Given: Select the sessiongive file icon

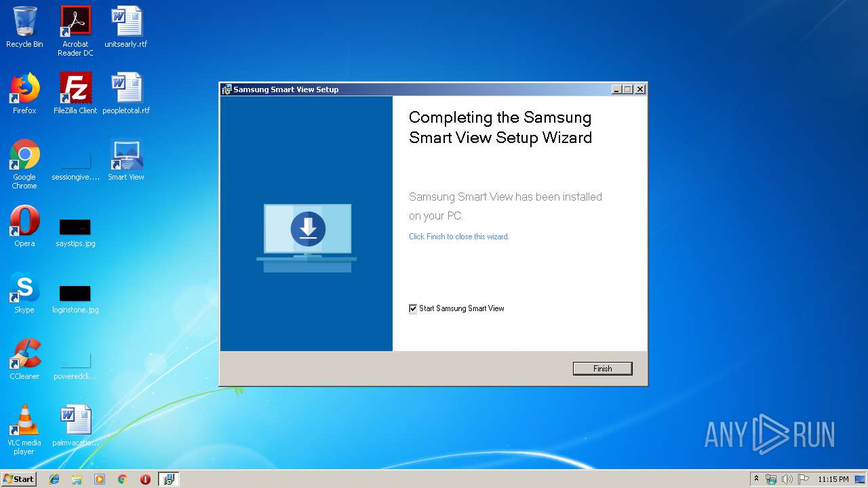Looking at the screenshot, I should point(75,164).
